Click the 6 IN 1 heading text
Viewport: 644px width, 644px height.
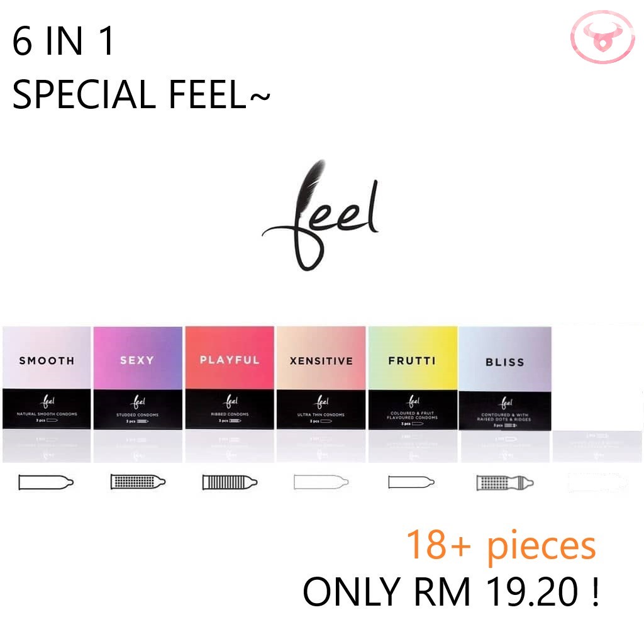[63, 41]
